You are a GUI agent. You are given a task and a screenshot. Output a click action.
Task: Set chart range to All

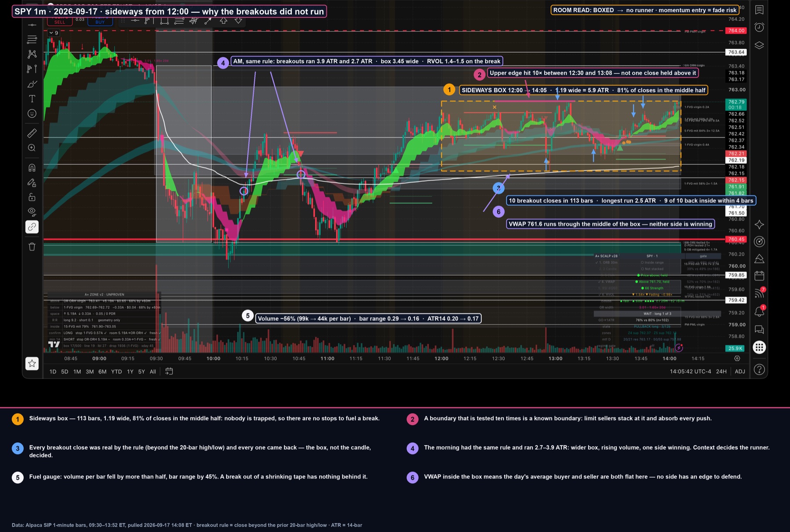[153, 372]
